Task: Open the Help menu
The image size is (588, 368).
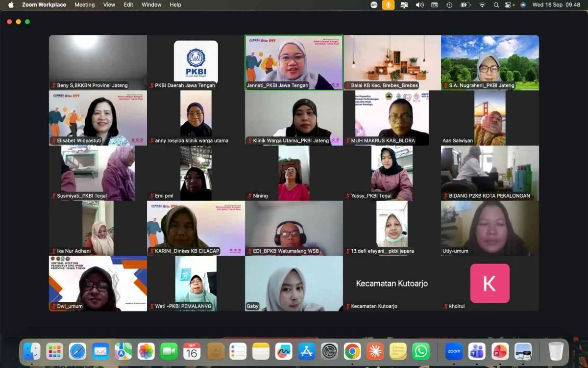Action: click(175, 5)
